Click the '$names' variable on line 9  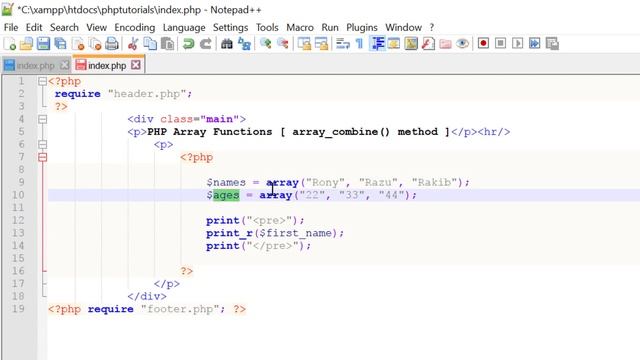226,182
